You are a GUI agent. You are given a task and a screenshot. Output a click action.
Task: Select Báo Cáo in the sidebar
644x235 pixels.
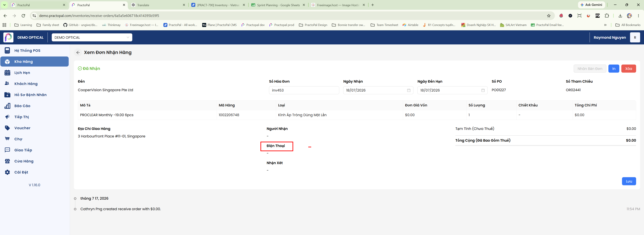click(x=34, y=106)
